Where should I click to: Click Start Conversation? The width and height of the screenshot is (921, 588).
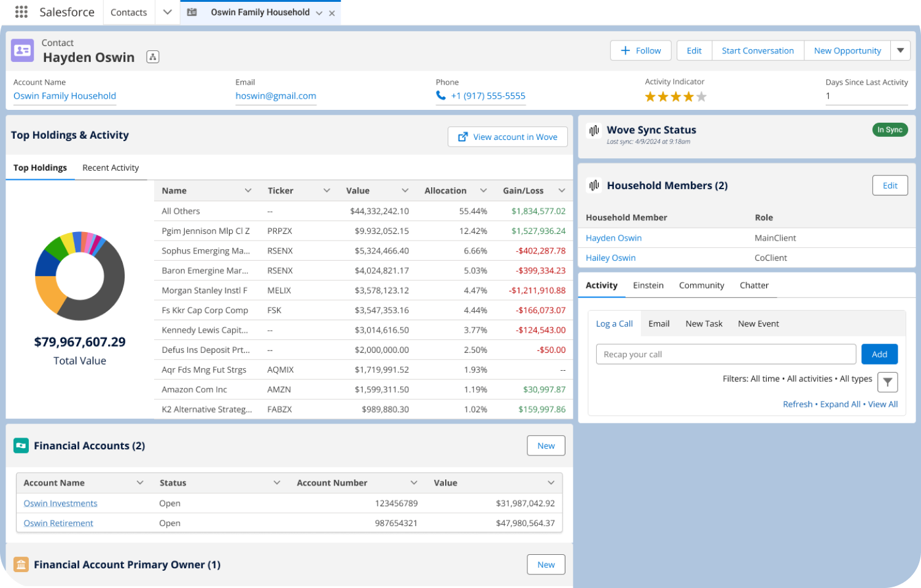[x=758, y=50]
